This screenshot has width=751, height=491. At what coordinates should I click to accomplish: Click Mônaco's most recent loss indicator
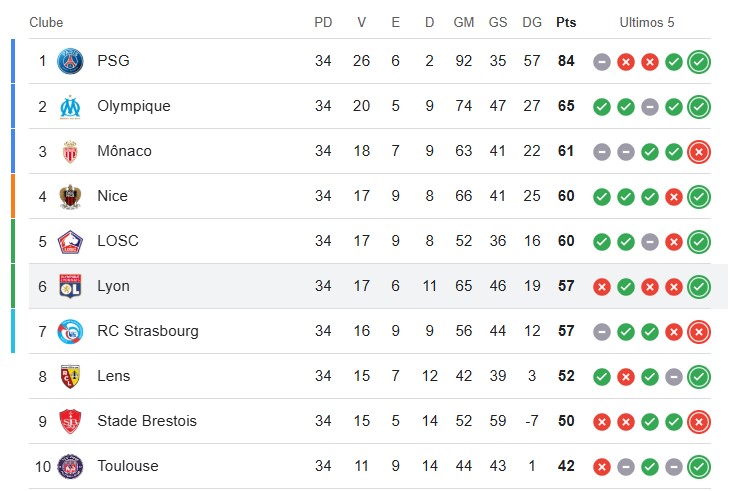pyautogui.click(x=699, y=152)
